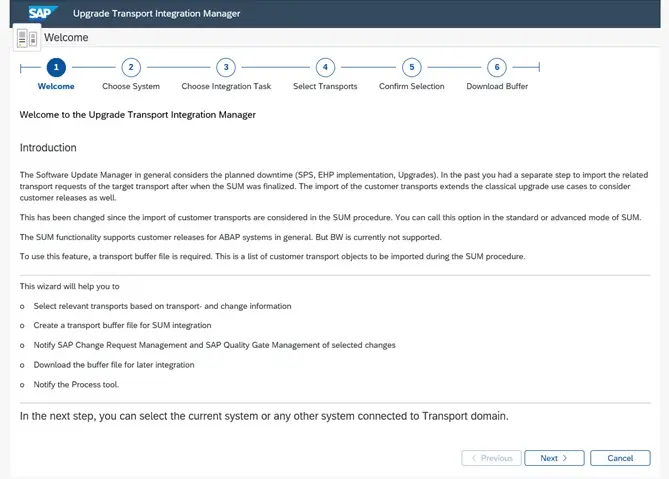Click the Introduction heading

(x=48, y=148)
